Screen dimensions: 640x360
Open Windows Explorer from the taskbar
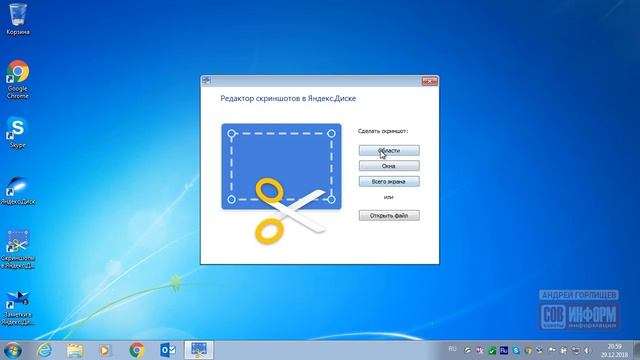pyautogui.click(x=75, y=351)
